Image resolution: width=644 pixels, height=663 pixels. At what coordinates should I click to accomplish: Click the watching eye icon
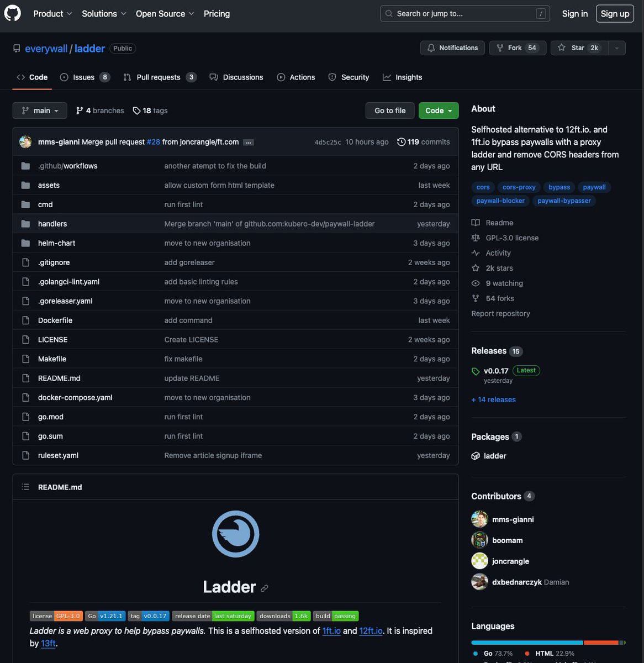pyautogui.click(x=476, y=283)
